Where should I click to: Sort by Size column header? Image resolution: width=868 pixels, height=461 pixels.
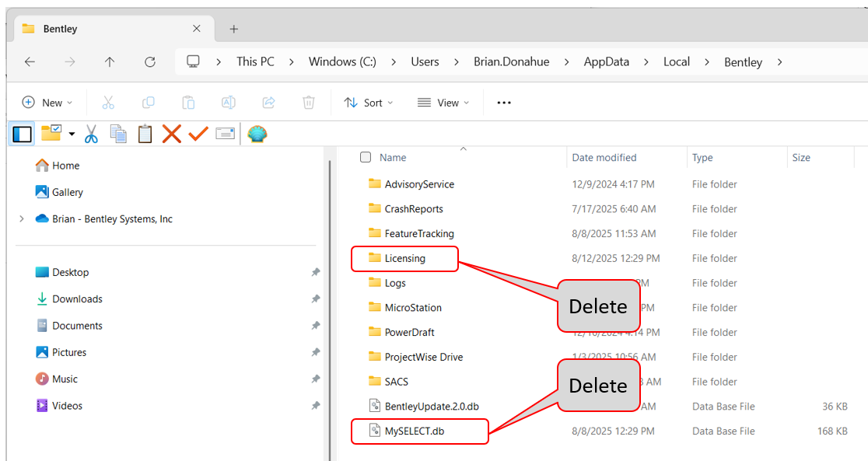801,158
